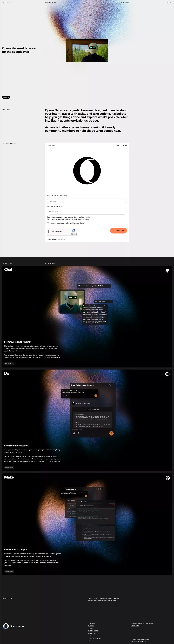The width and height of the screenshot is (174, 644).
Task: Click Opera link in Designed and Built by
Action: click(151, 623)
